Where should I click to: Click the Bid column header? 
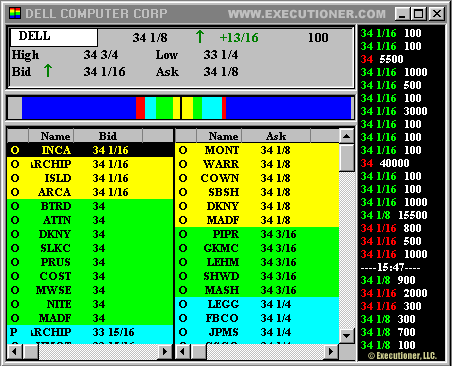(x=108, y=136)
